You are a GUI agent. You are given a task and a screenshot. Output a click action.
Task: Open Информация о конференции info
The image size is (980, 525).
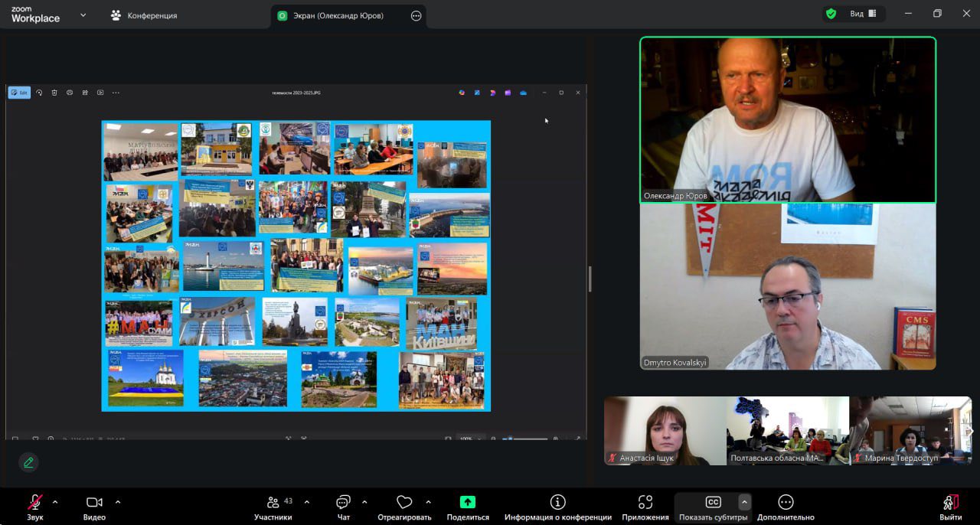pos(558,507)
